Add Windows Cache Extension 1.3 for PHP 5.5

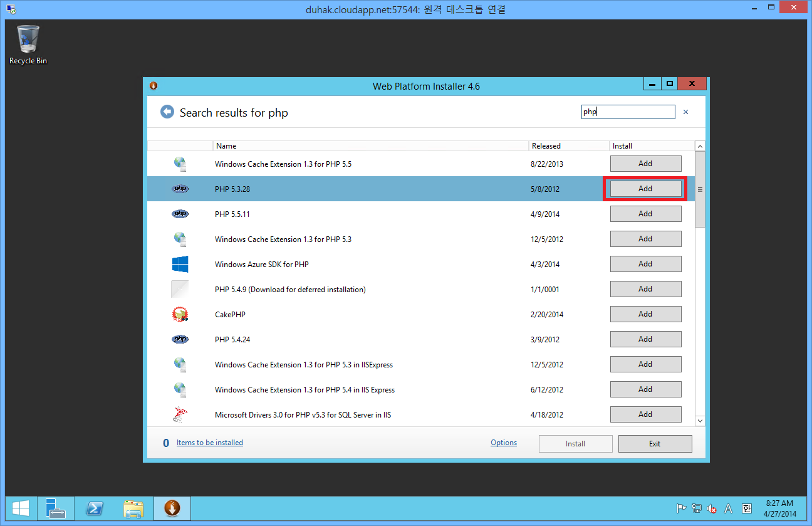click(x=645, y=164)
